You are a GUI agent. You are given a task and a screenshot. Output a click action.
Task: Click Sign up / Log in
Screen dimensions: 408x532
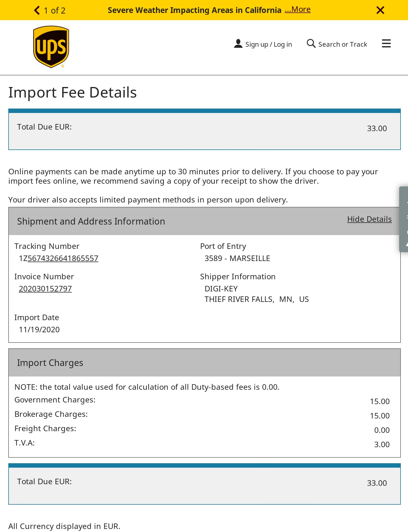pyautogui.click(x=269, y=44)
